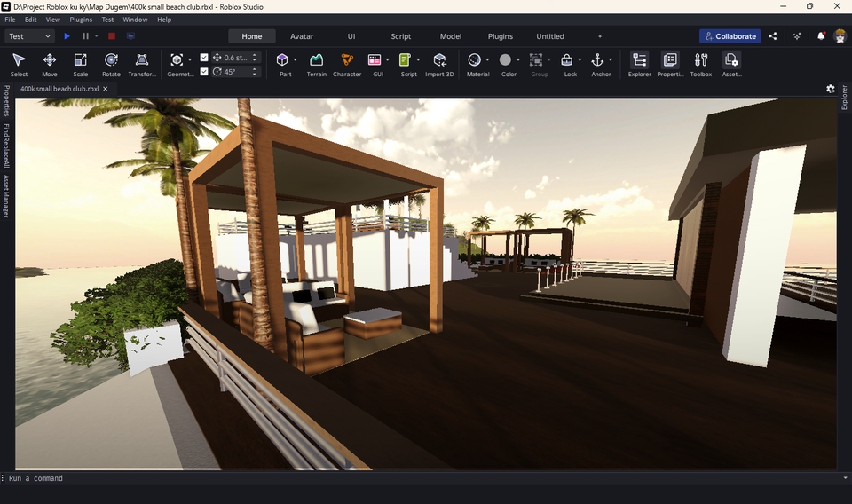
Task: Open the Plugins menu in menu bar
Action: pos(81,20)
